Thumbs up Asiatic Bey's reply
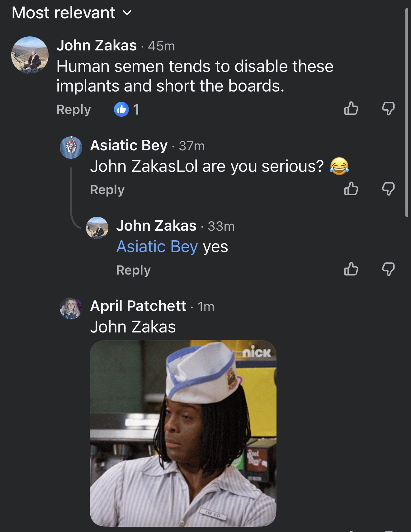 [351, 189]
